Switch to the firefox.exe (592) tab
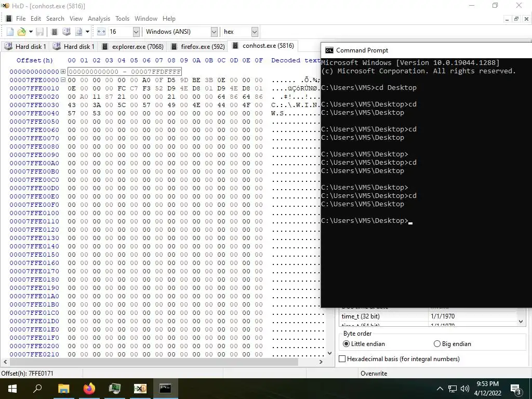The width and height of the screenshot is (532, 399). coord(198,46)
